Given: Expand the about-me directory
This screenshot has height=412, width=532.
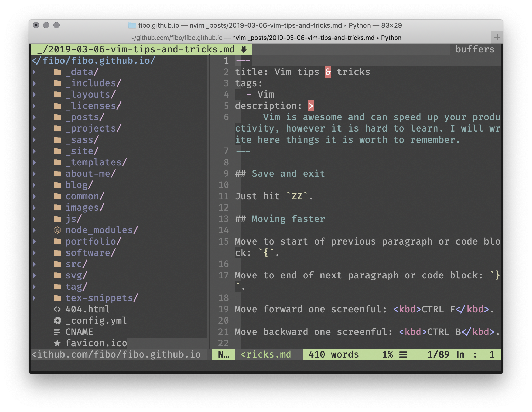Looking at the screenshot, I should 35,173.
